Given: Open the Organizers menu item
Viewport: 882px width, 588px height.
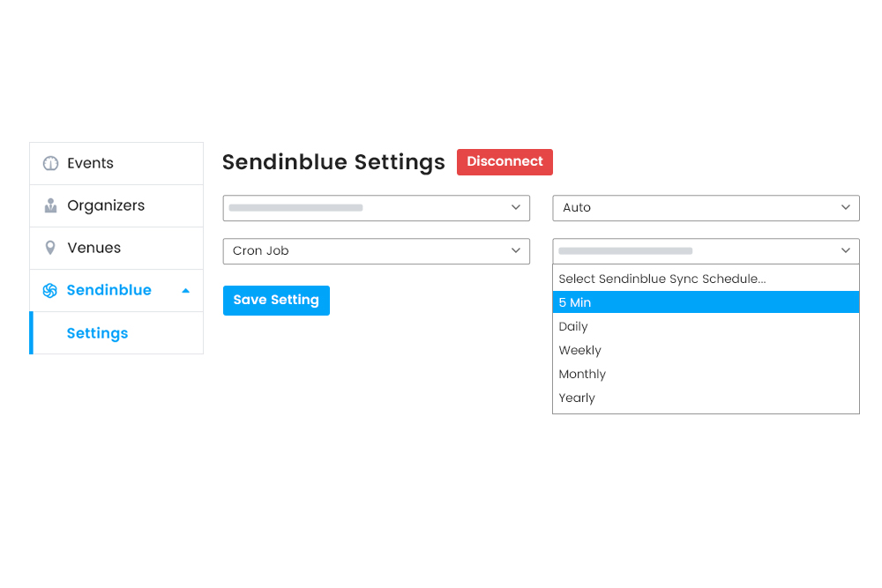Looking at the screenshot, I should tap(106, 205).
